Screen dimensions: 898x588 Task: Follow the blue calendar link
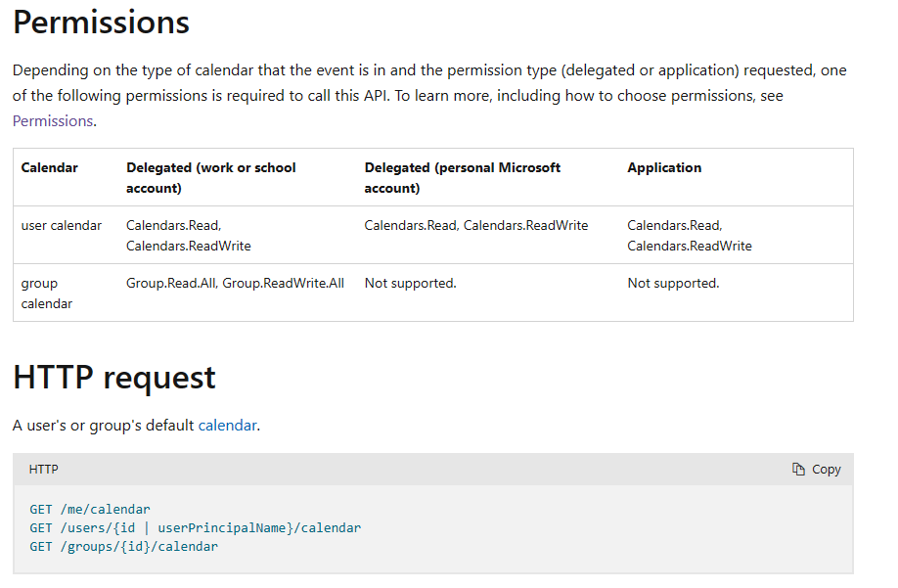(x=227, y=426)
